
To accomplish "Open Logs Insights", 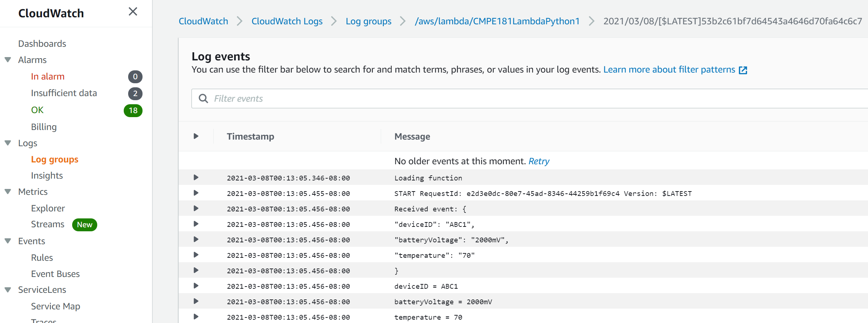I will coord(47,176).
